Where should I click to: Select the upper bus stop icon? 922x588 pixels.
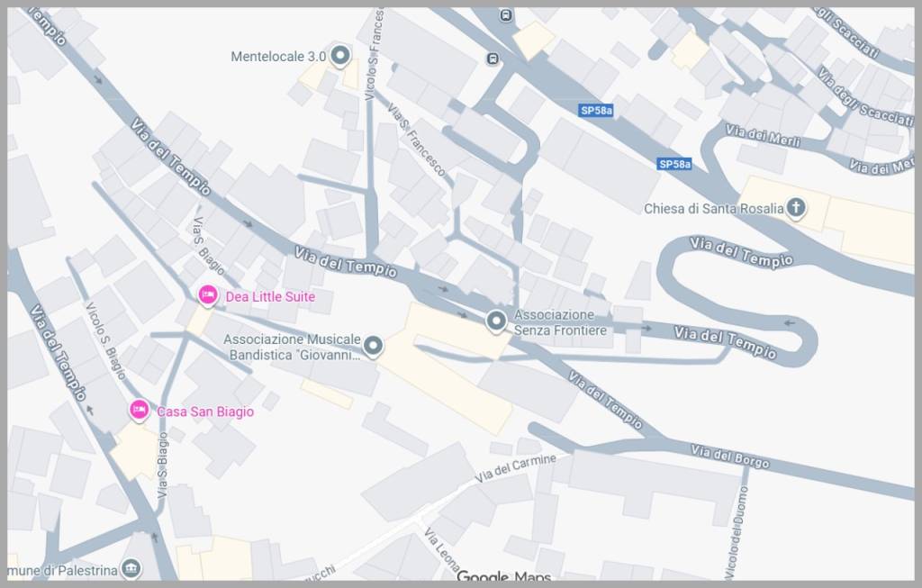(x=506, y=15)
